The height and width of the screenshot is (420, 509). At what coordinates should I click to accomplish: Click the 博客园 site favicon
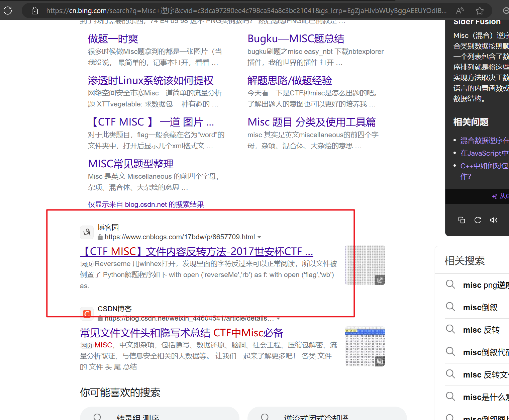(87, 232)
